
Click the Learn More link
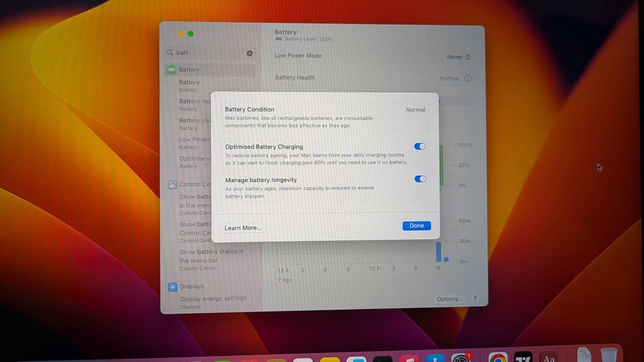click(242, 227)
